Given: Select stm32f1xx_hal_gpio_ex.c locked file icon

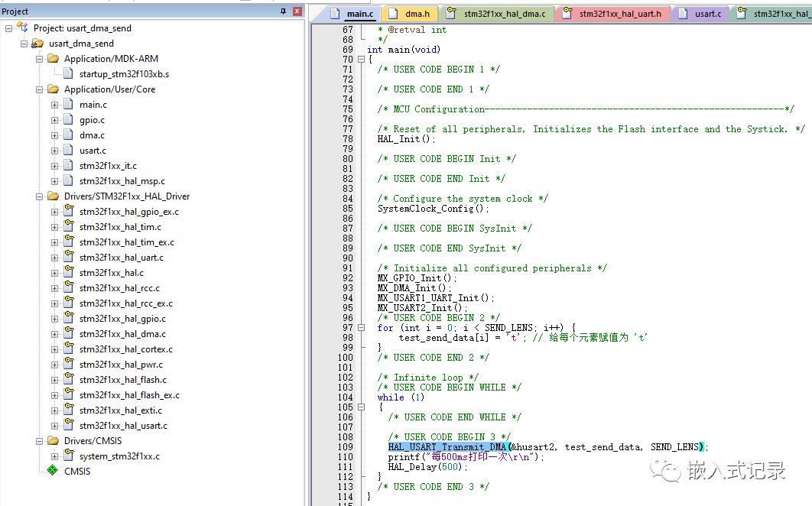Looking at the screenshot, I should (x=69, y=211).
